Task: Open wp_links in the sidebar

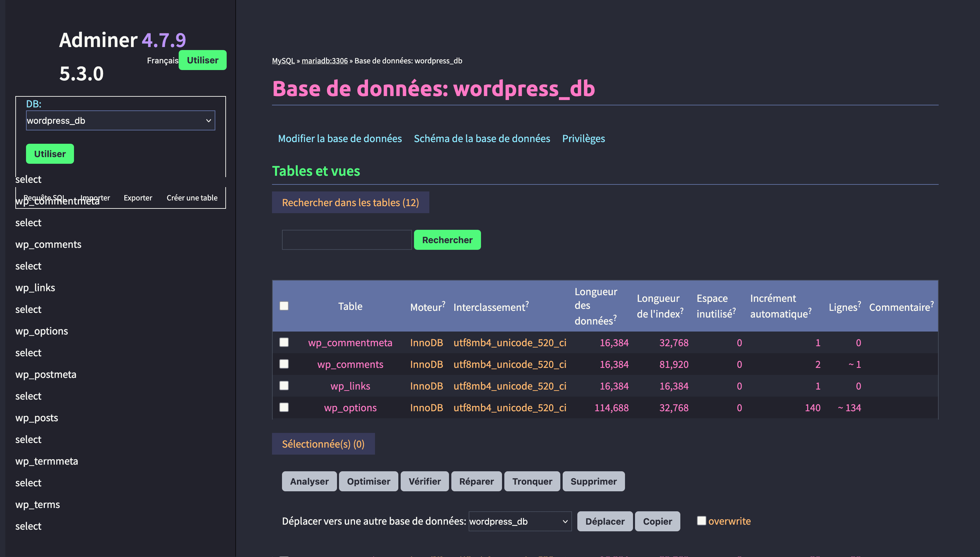Action: pos(35,287)
